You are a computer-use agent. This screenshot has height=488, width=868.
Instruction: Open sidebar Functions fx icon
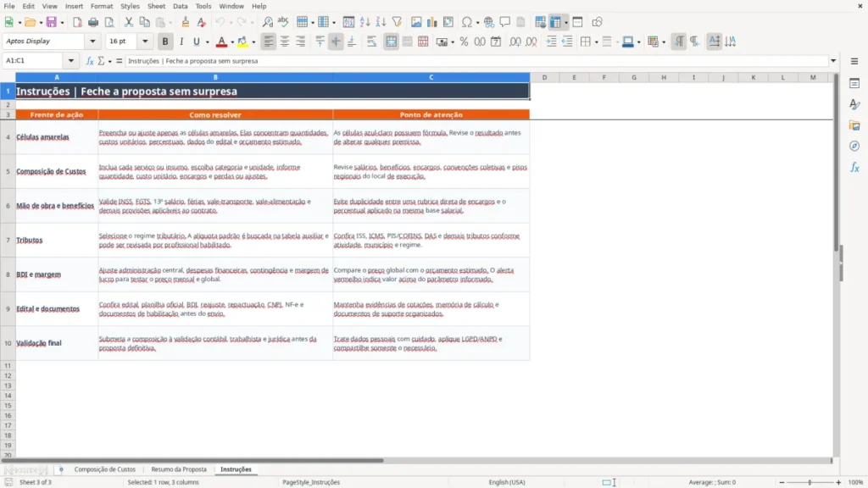point(854,167)
